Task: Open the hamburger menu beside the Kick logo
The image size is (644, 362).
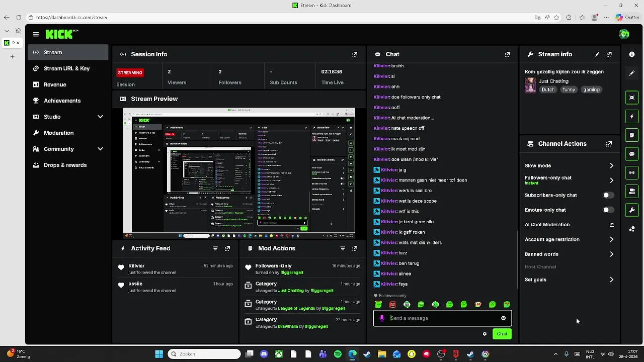Action: click(36, 34)
